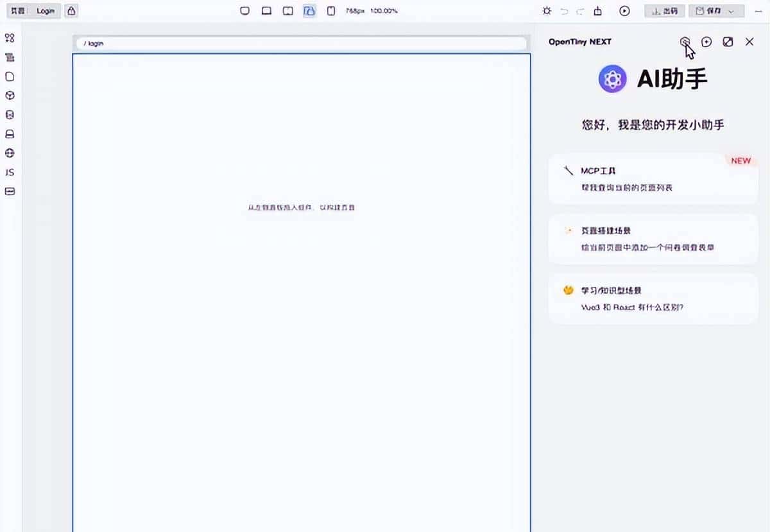Toggle AI panel window display mode
Screen dimensions: 770x532
pos(728,42)
